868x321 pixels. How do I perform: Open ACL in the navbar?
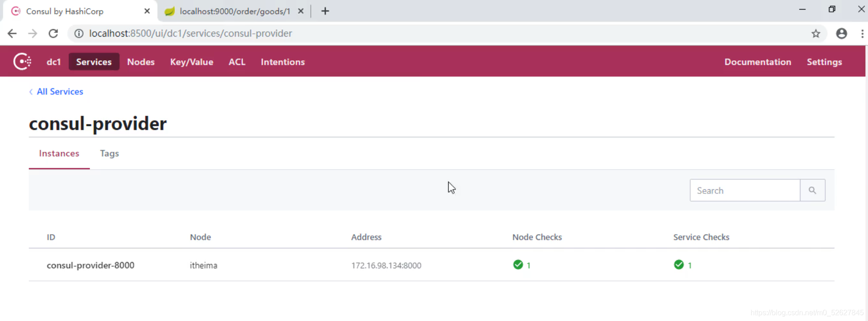point(237,62)
